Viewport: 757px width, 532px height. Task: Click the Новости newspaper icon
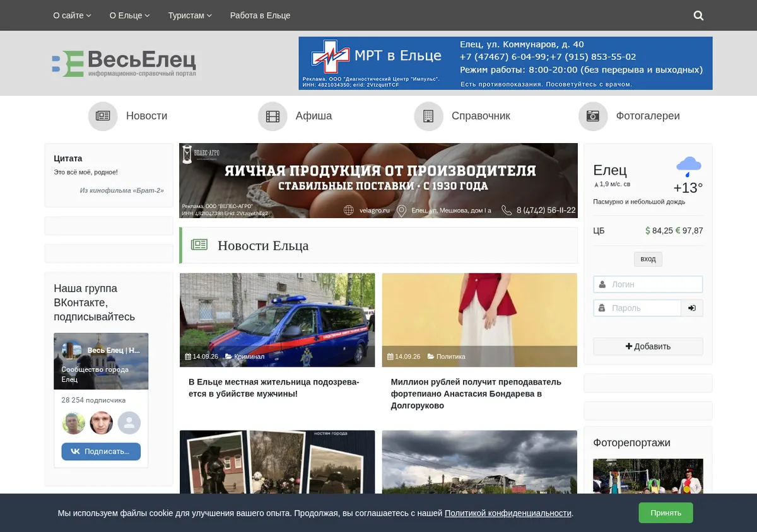point(103,116)
